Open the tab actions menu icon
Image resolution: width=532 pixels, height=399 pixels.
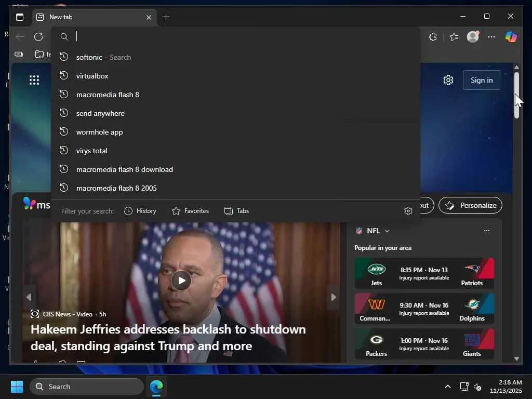20,17
